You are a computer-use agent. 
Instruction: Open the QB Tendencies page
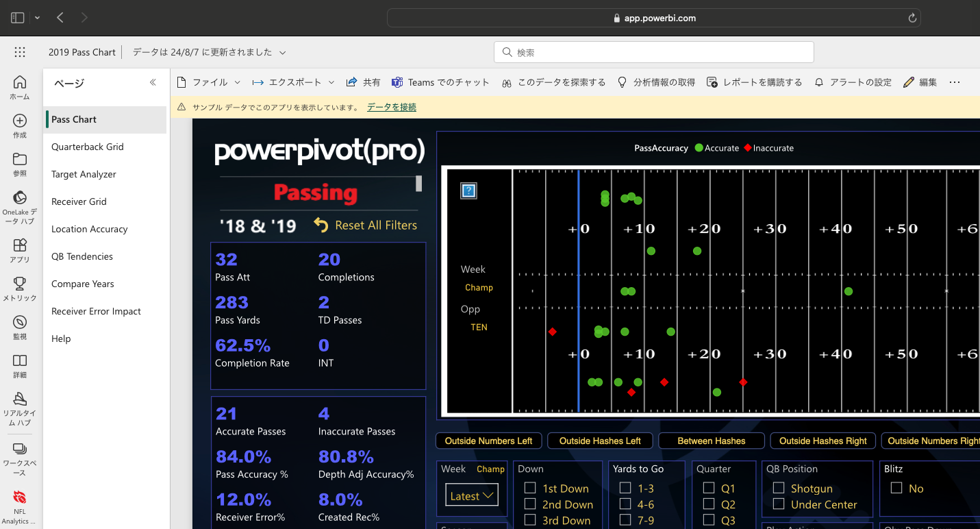pyautogui.click(x=106, y=256)
